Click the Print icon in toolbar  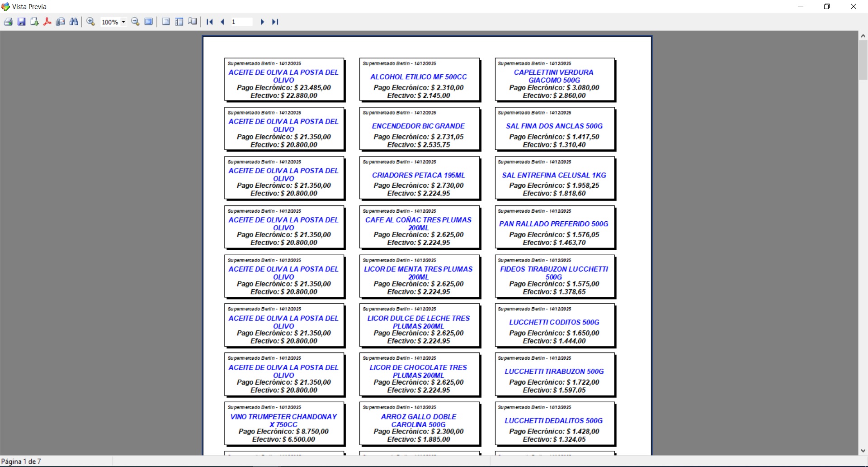pos(8,22)
